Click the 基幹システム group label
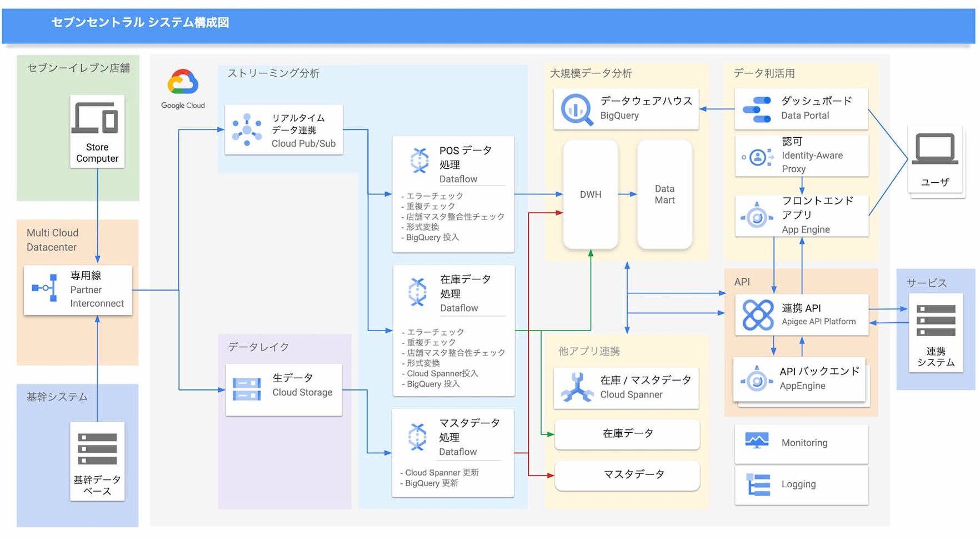The height and width of the screenshot is (540, 980). (57, 397)
